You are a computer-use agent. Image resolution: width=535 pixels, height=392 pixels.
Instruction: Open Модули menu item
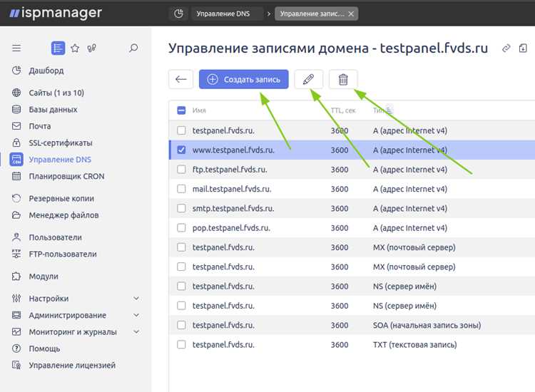44,276
